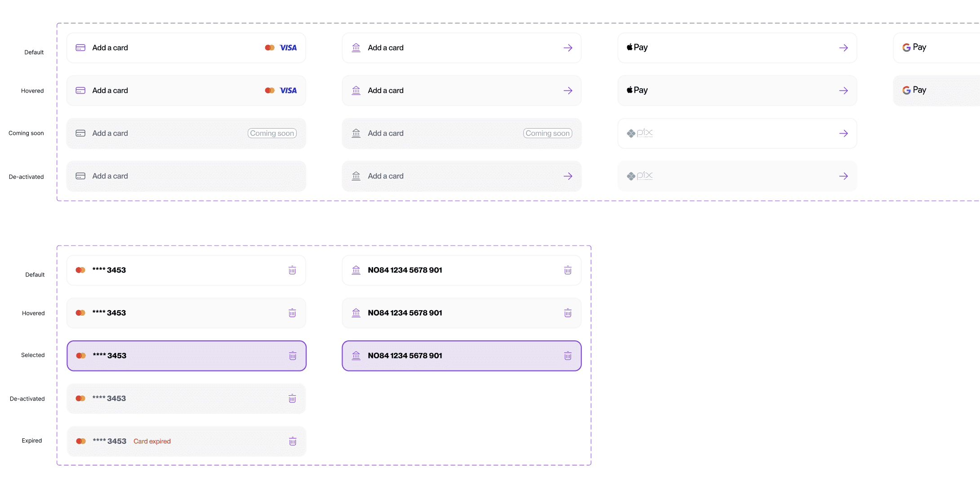Select the Default **** 3453 card number
Viewport: 980px width, 500px height.
109,270
